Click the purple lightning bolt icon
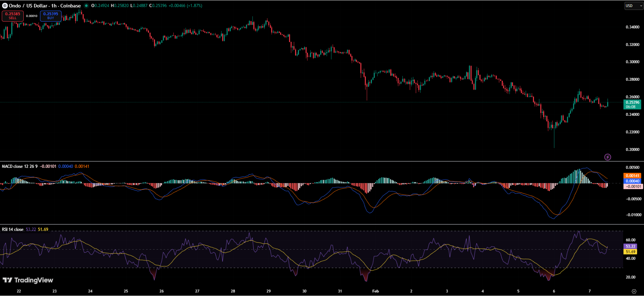Screen dimensions: 644x296 (608, 157)
